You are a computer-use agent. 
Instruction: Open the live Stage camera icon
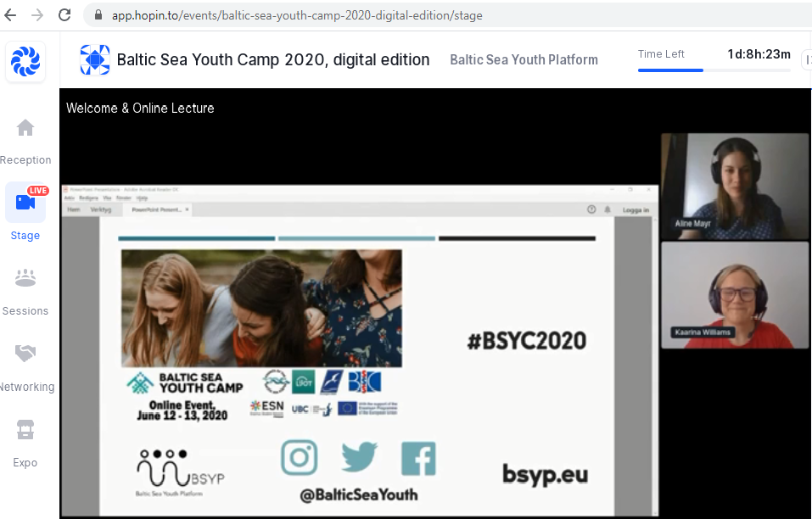coord(25,203)
